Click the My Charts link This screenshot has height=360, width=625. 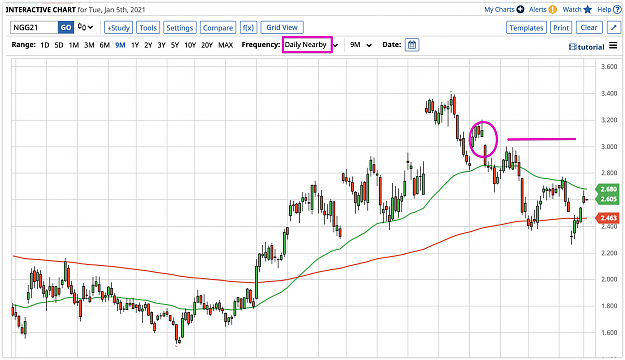(499, 9)
